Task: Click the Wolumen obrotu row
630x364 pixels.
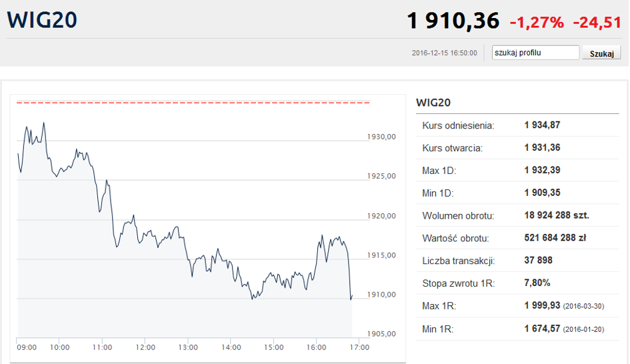Action: pyautogui.click(x=517, y=215)
